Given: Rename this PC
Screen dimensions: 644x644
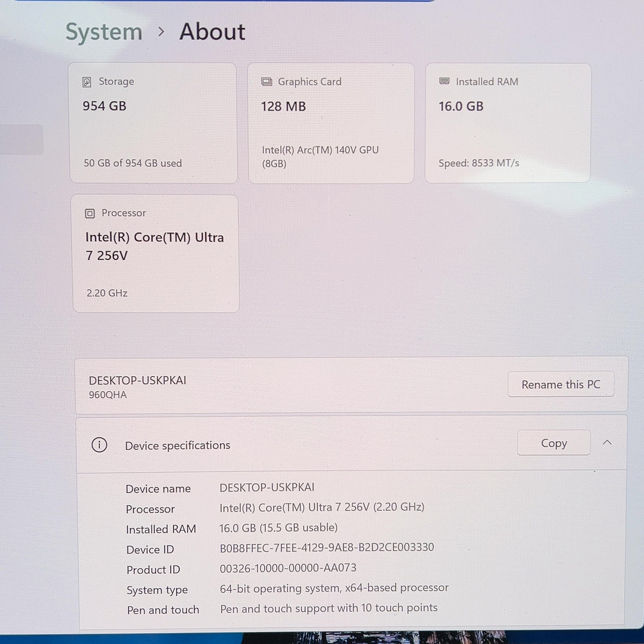Looking at the screenshot, I should click(x=560, y=384).
